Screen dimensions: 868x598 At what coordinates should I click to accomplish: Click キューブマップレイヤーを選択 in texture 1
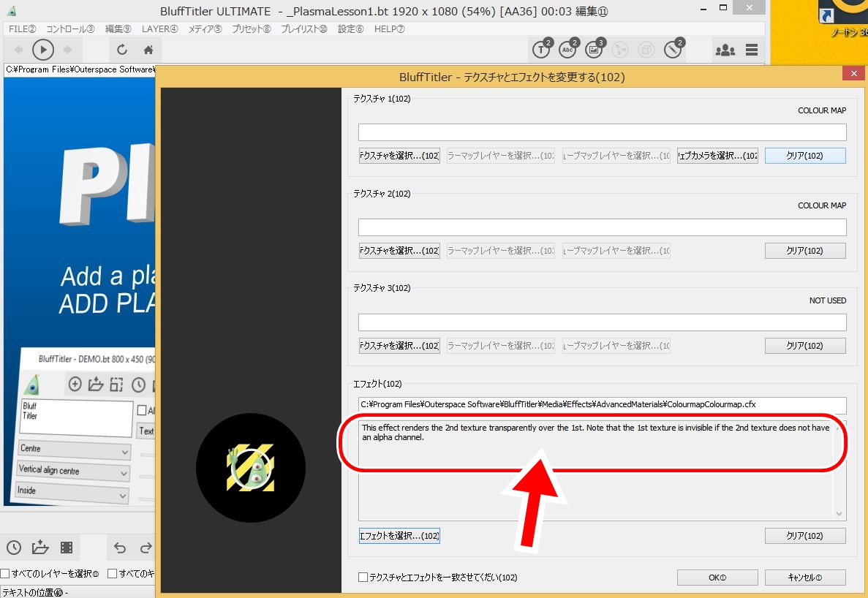[616, 156]
